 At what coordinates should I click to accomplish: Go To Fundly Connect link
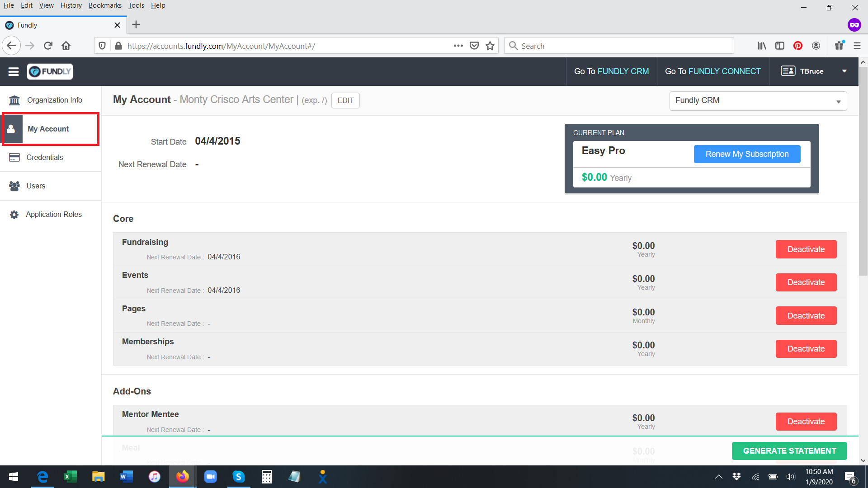pos(713,71)
